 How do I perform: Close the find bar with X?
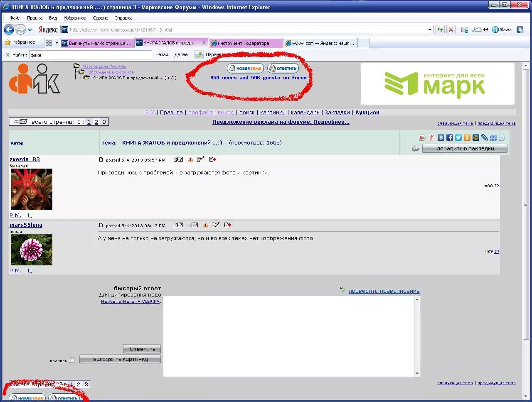(x=7, y=55)
